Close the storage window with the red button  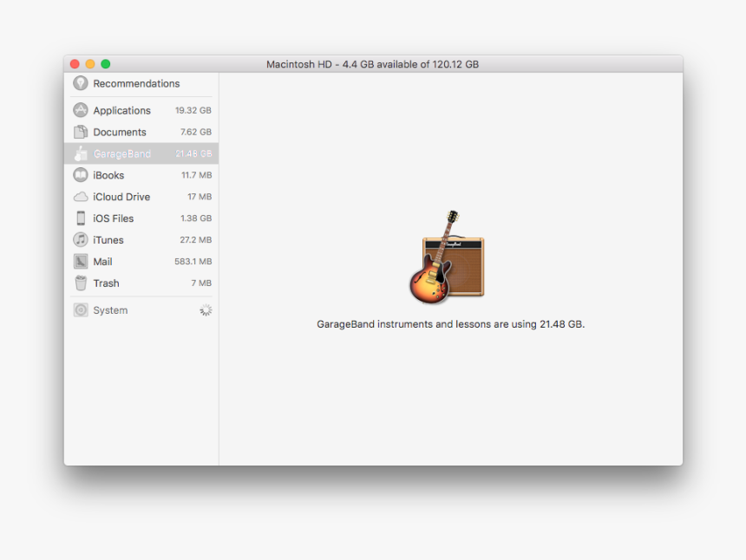point(75,63)
